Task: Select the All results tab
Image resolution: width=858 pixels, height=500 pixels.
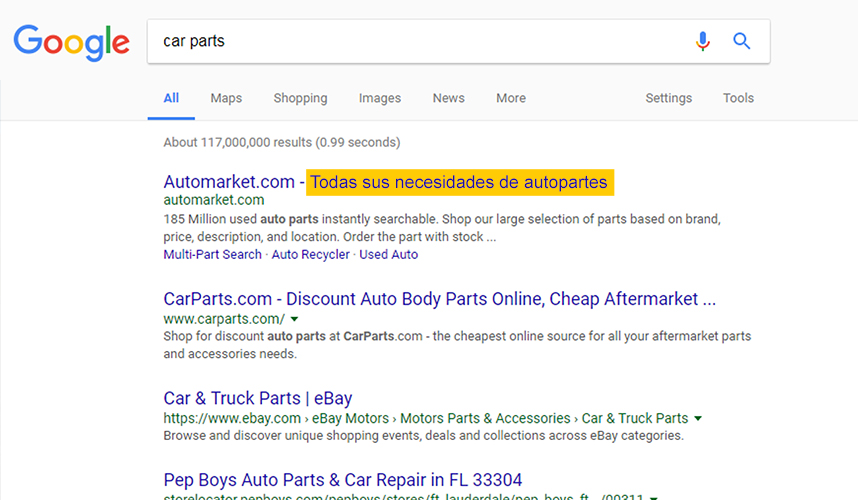Action: tap(171, 98)
